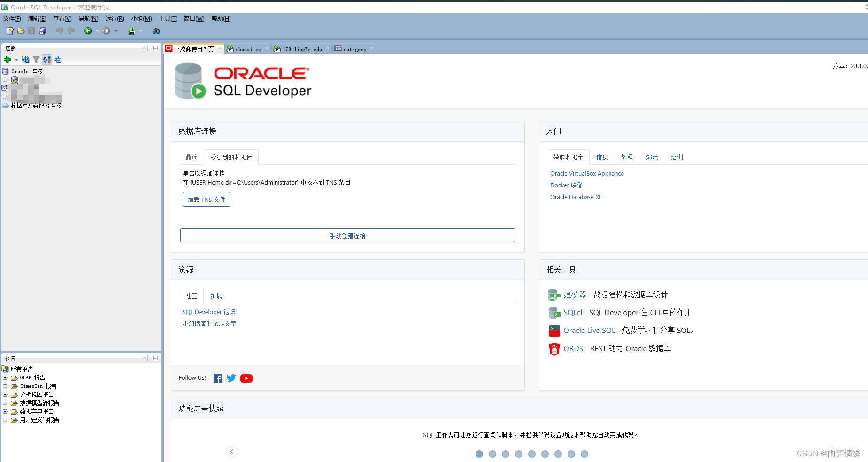Open the Docker 映像 link
868x462 pixels.
567,185
